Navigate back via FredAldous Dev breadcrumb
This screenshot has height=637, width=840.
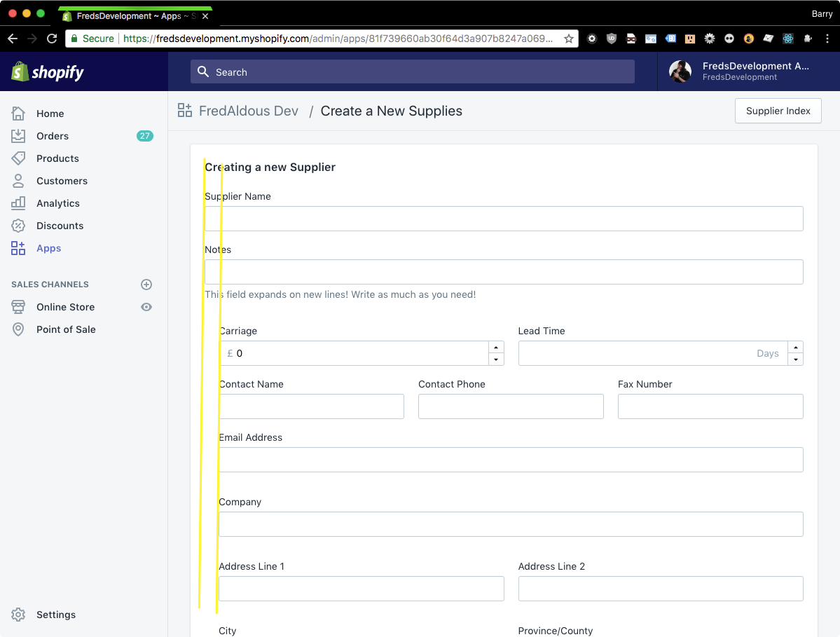point(249,111)
